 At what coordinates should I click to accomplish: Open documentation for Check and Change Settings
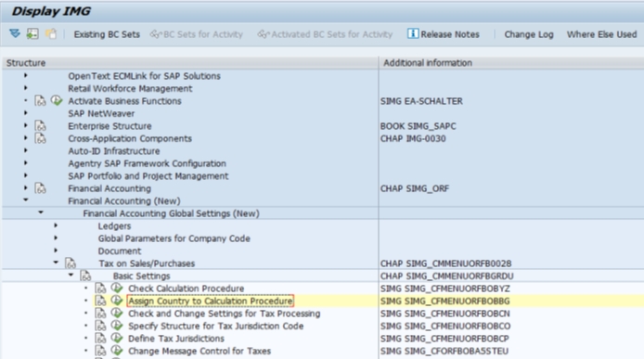(x=100, y=314)
